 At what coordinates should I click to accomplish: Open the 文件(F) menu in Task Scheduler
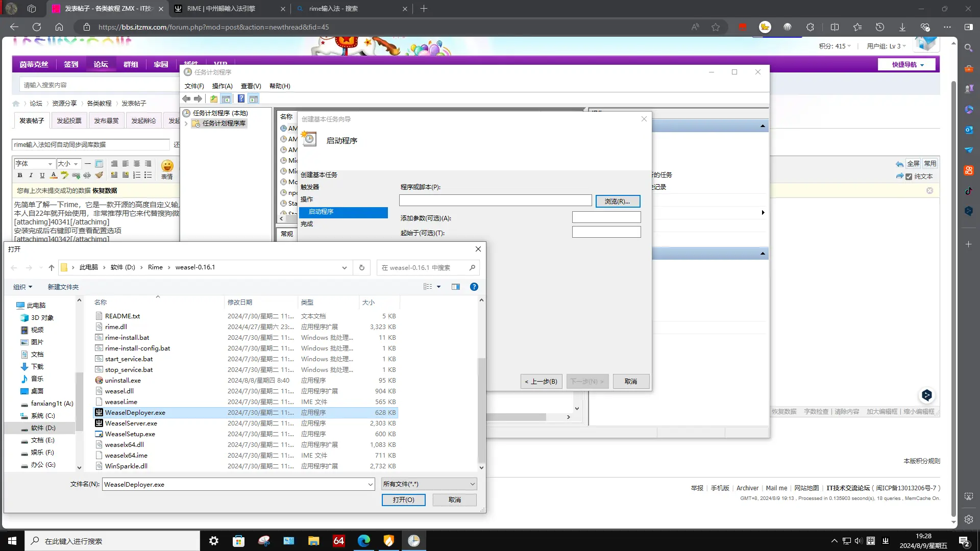tap(194, 86)
